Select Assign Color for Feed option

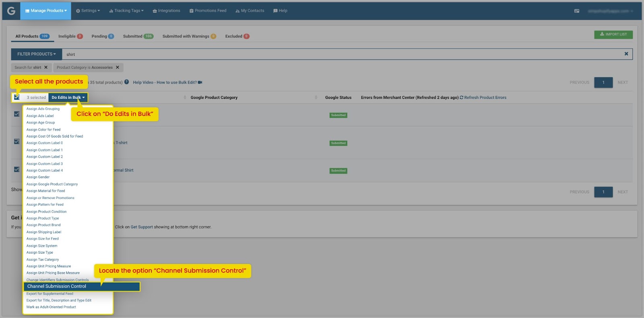point(43,129)
